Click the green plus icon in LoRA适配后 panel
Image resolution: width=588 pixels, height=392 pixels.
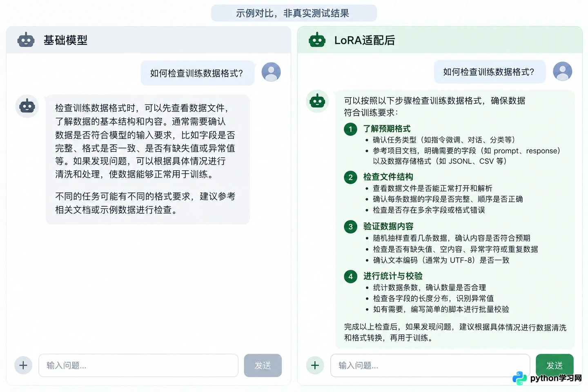click(315, 365)
